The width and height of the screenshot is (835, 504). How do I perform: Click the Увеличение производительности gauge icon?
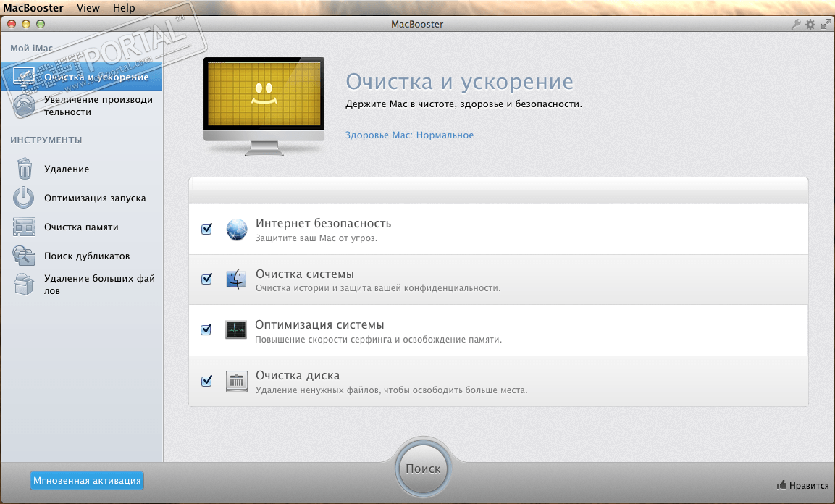click(x=25, y=106)
